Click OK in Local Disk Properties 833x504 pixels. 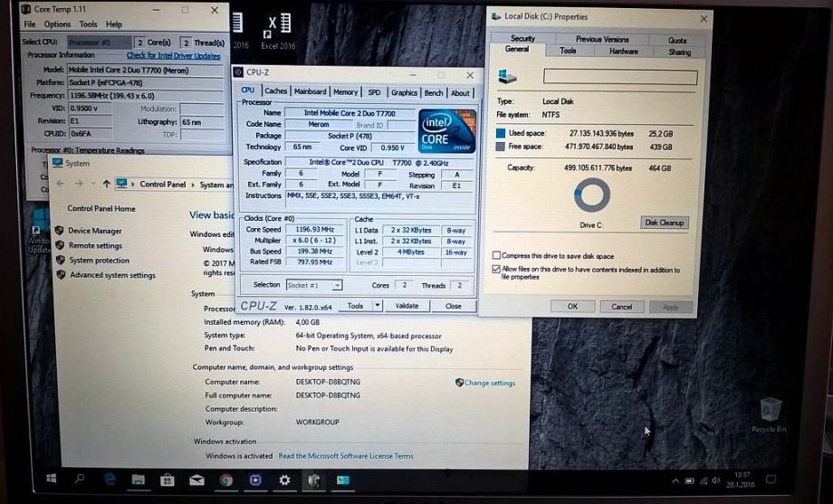572,307
